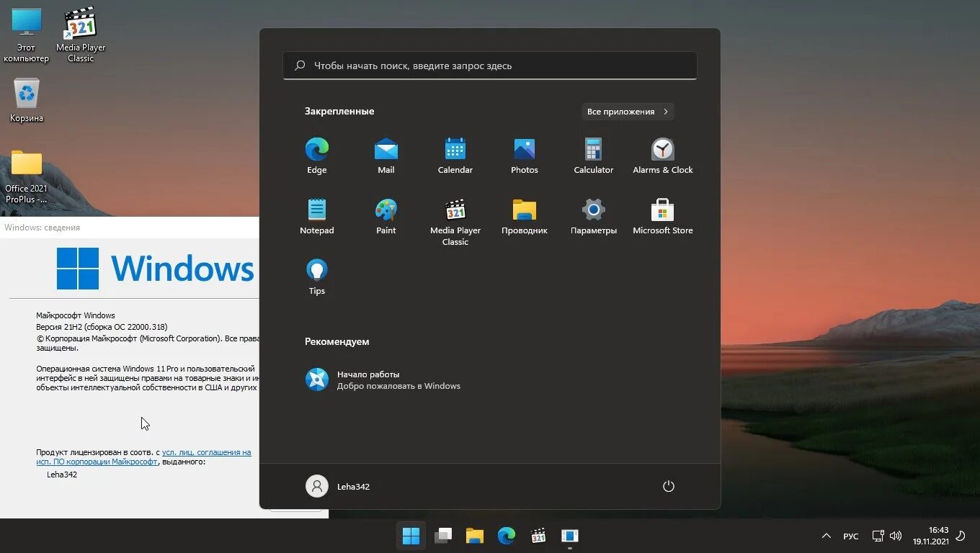Viewport: 980px width, 553px height.
Task: Open recommended item Начало работы
Action: tap(383, 379)
